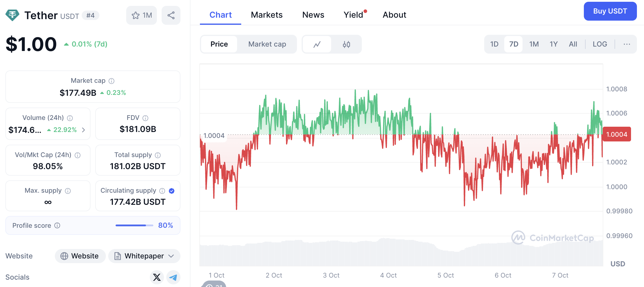644x287 pixels.
Task: Open the Telegram social link
Action: (173, 277)
